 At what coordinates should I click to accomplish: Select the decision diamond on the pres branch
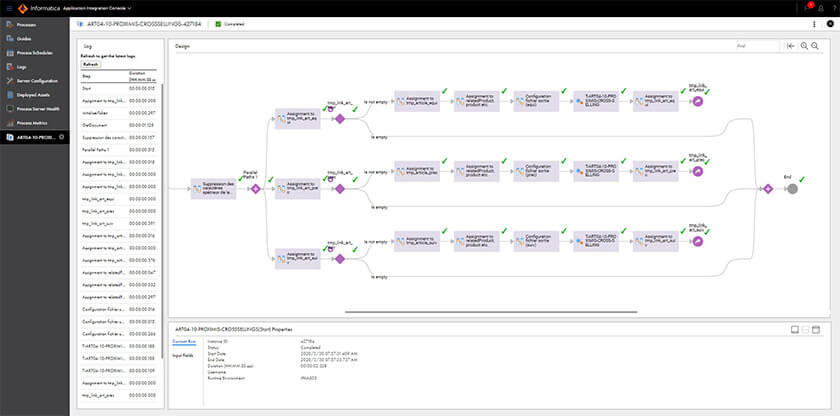click(339, 189)
